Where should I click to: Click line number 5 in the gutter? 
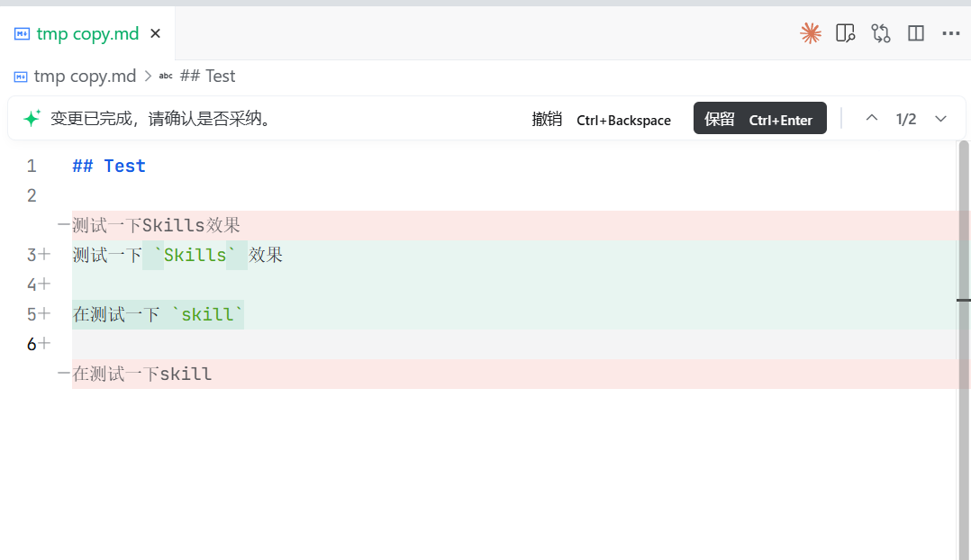tap(32, 314)
